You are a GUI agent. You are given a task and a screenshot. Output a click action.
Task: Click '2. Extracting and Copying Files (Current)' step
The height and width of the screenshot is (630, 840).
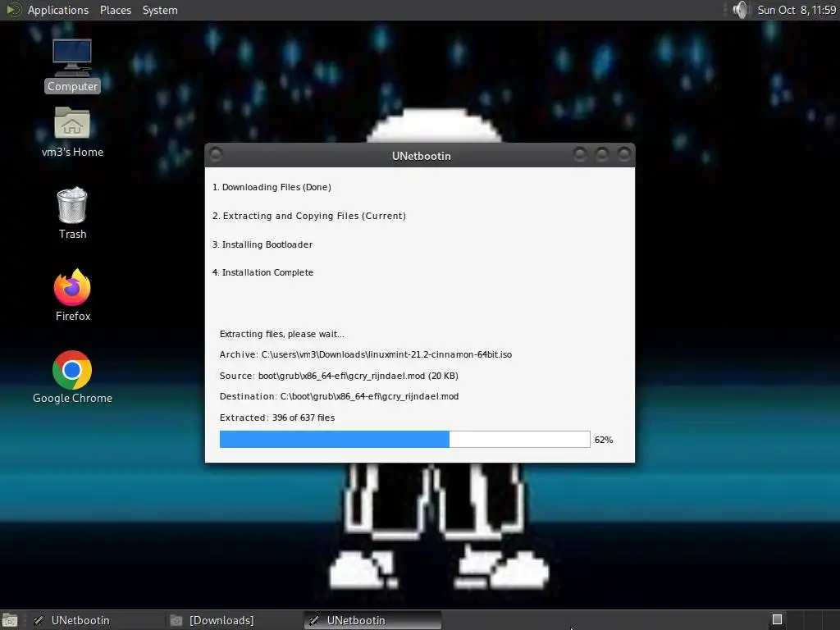(309, 216)
